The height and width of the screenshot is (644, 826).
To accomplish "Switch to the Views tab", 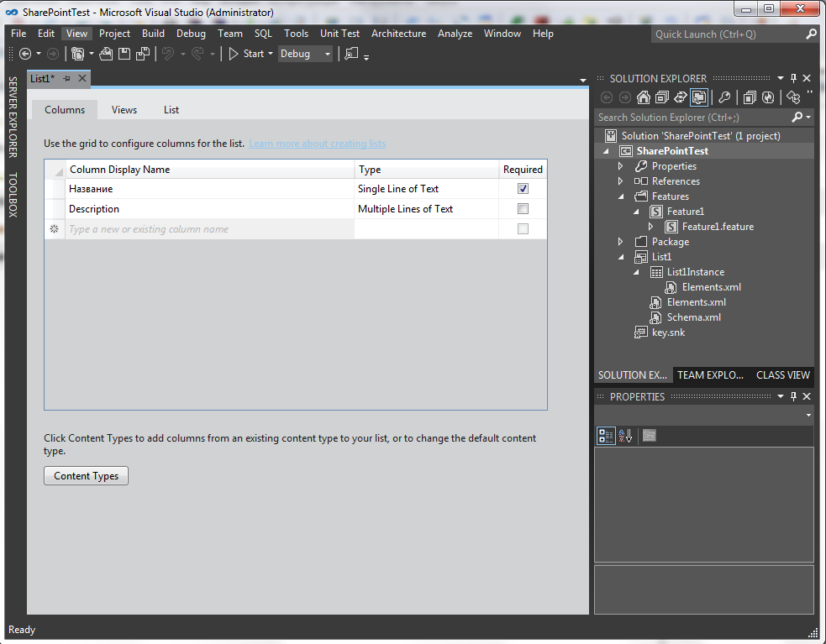I will [x=124, y=109].
